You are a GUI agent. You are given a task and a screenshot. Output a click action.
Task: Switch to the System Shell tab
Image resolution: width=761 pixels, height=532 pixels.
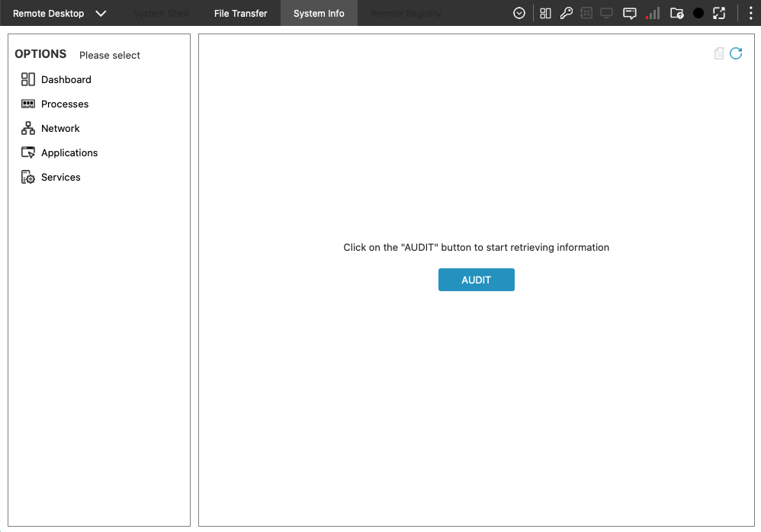pyautogui.click(x=161, y=14)
